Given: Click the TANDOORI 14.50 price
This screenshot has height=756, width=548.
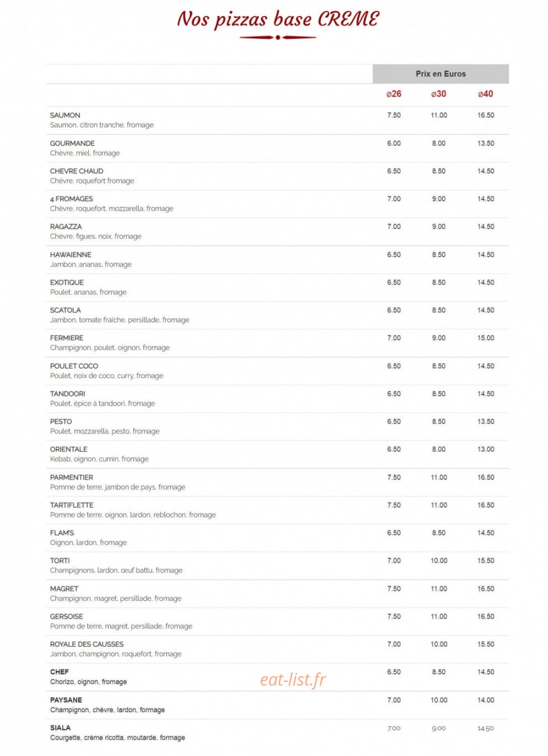Looking at the screenshot, I should point(486,394).
